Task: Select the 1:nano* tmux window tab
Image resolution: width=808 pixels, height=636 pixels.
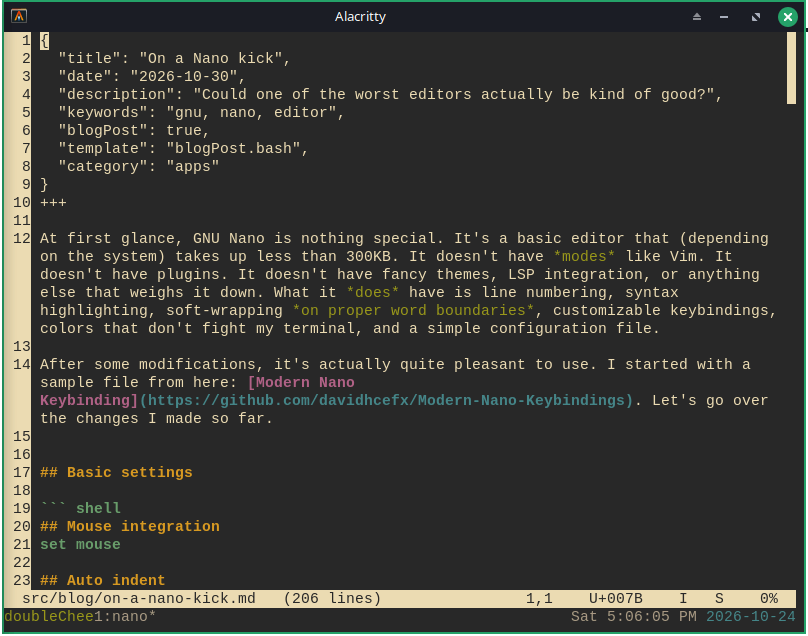Action: pyautogui.click(x=125, y=617)
